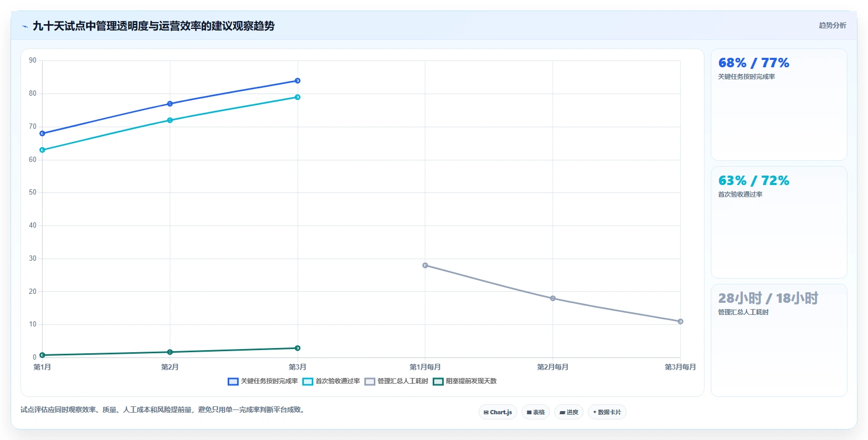Open the 68% / 77% metric card
The image size is (868, 440).
click(779, 105)
